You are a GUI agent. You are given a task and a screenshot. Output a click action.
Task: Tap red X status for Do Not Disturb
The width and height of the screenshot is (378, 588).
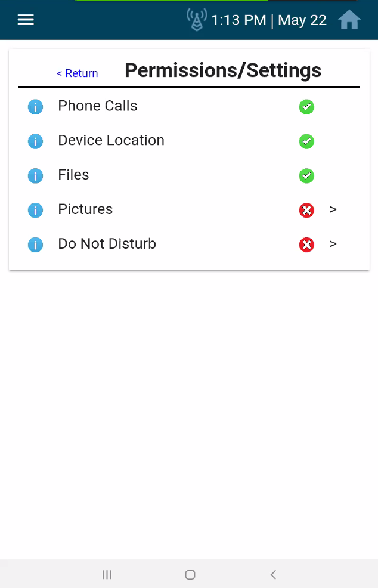tap(306, 245)
